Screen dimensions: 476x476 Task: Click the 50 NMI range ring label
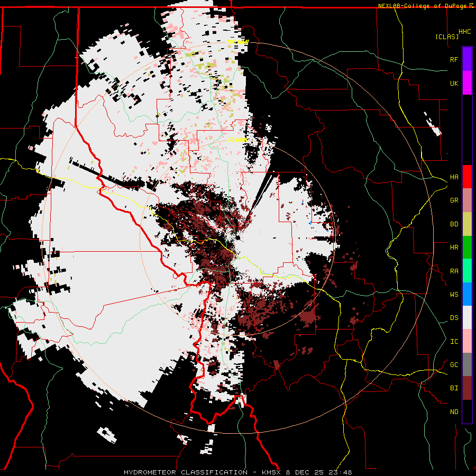(x=237, y=140)
